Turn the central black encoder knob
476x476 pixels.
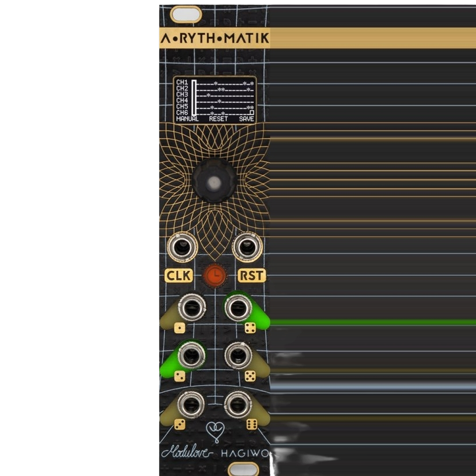click(214, 181)
